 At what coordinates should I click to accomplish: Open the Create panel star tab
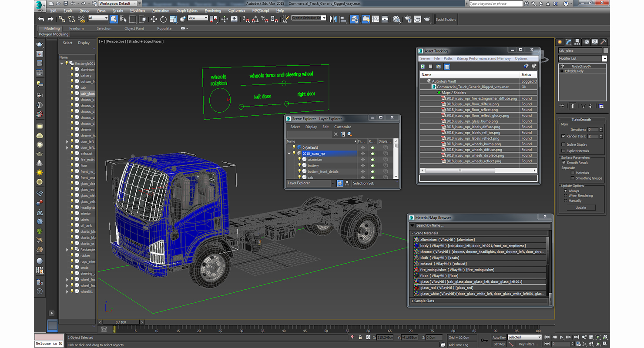click(x=560, y=42)
